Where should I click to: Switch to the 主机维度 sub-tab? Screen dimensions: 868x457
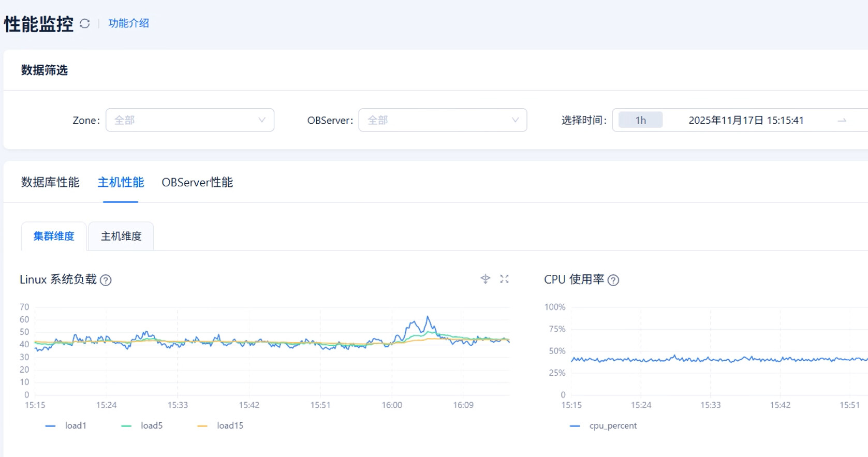pos(121,236)
